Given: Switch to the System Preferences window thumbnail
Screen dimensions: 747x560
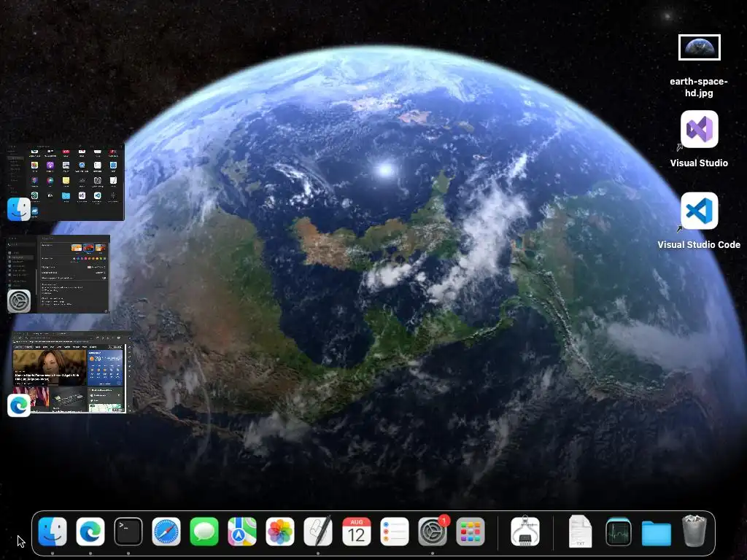Looking at the screenshot, I should [58, 274].
